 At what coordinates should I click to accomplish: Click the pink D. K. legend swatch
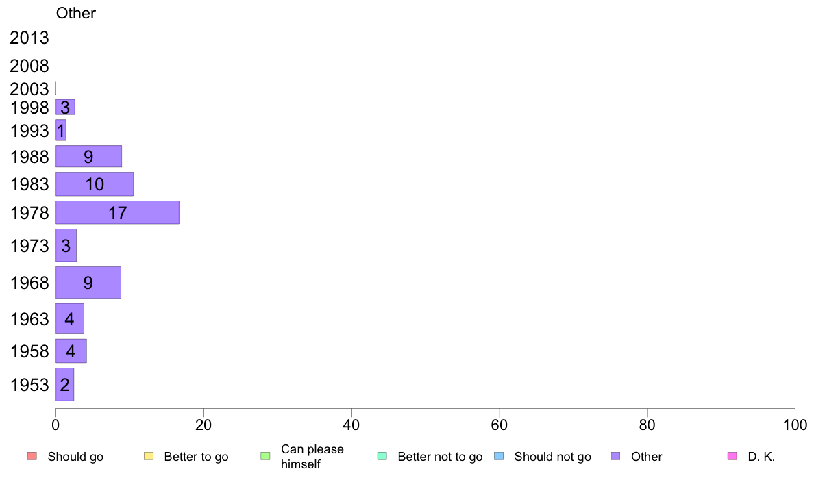tap(732, 456)
